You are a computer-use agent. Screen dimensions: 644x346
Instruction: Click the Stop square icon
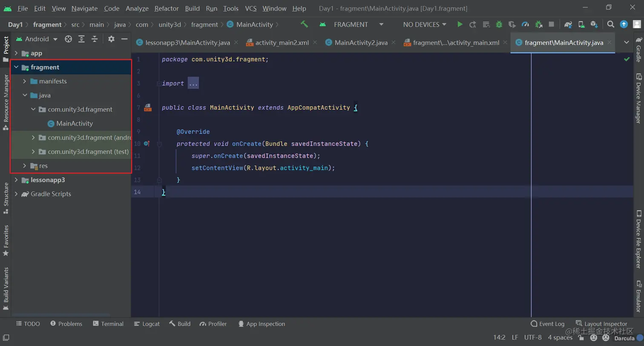[552, 24]
